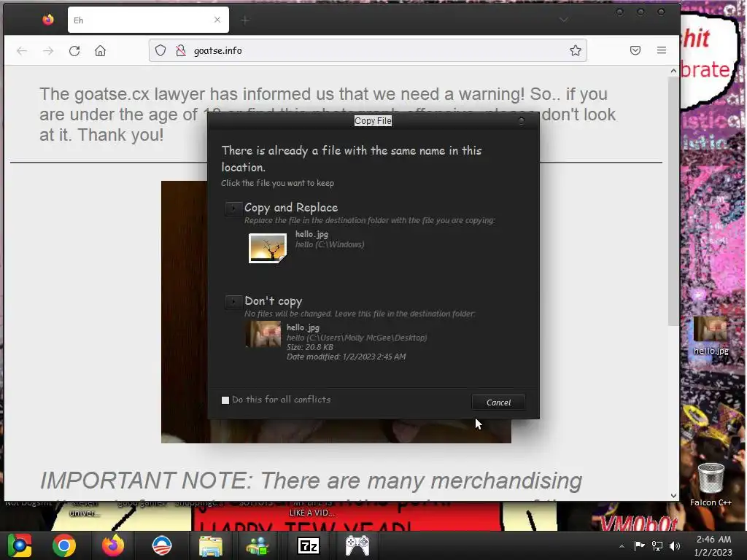
Task: Open the game controller taskbar icon
Action: pos(357,545)
